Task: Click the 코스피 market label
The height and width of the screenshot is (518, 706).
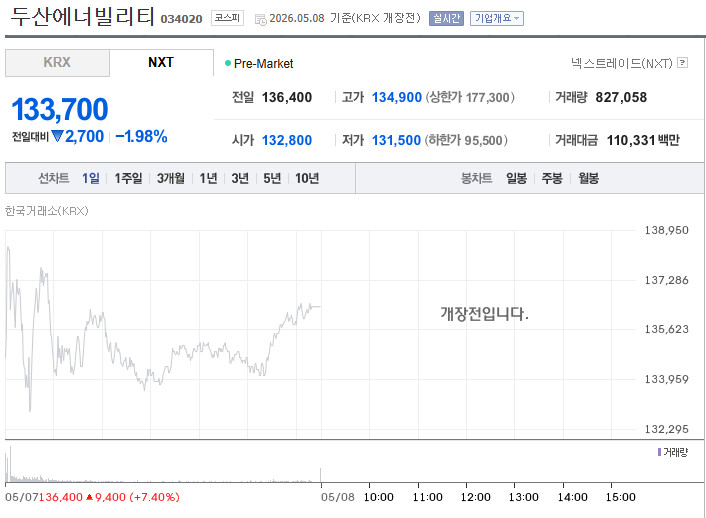Action: pos(227,18)
